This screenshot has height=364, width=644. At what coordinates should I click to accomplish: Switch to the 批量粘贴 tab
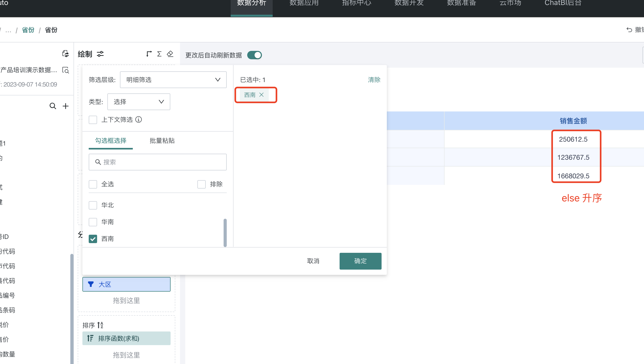click(162, 141)
